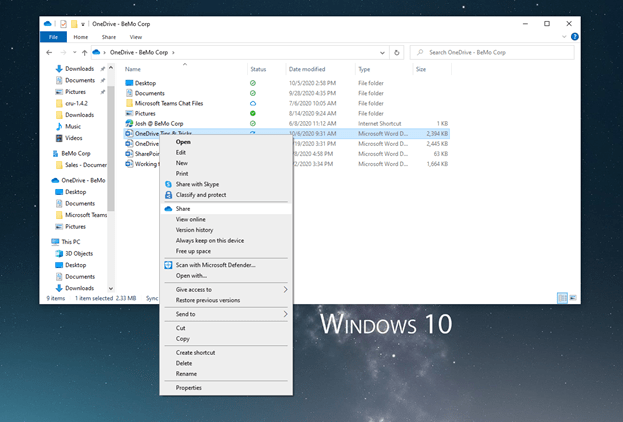Open cru-1.4.2 folder in navigation pane
623x422 pixels.
pos(76,103)
